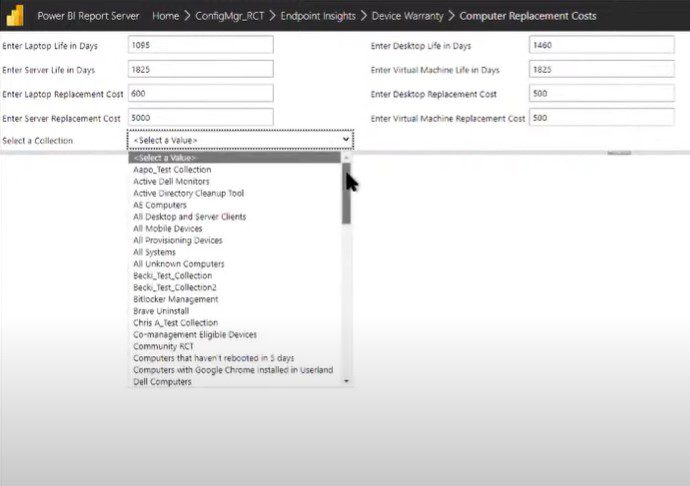Select Chris A_Test Collection option
Screen dimensions: 690x486
[235, 323]
